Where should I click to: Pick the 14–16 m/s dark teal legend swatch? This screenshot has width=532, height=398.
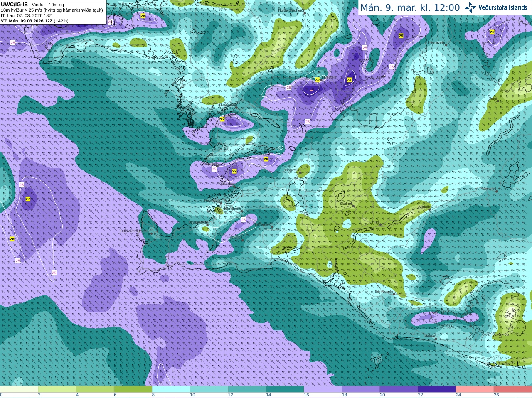point(285,389)
